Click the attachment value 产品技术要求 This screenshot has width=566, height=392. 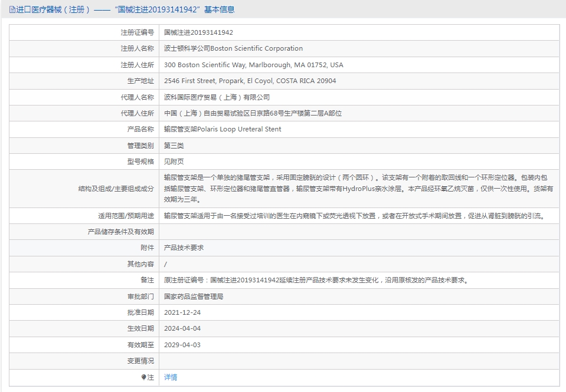tap(184, 248)
